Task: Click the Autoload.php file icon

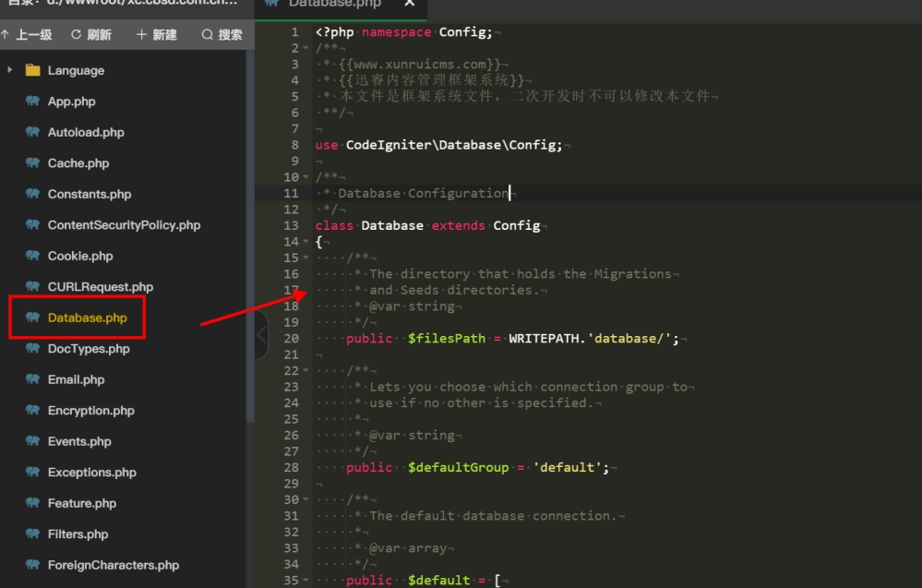Action: click(x=33, y=132)
